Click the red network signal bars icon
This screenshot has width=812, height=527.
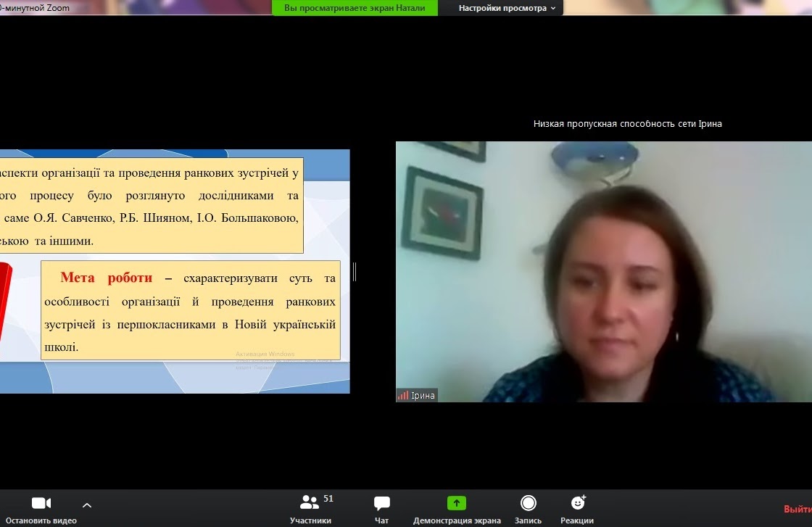tap(402, 396)
